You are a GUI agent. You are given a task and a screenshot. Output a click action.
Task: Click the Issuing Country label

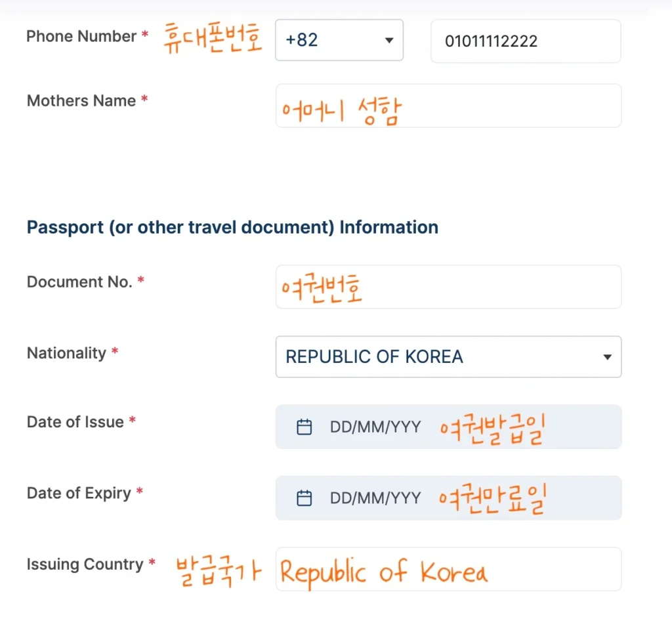pyautogui.click(x=85, y=564)
